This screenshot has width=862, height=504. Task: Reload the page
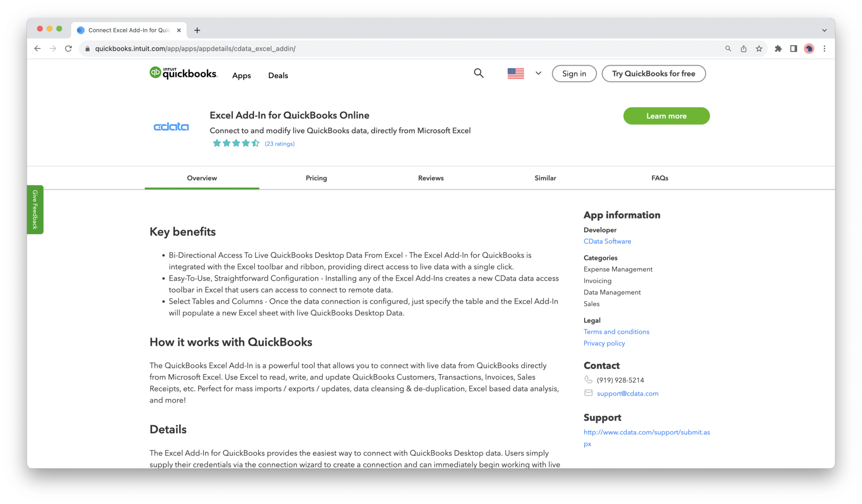[x=69, y=49]
